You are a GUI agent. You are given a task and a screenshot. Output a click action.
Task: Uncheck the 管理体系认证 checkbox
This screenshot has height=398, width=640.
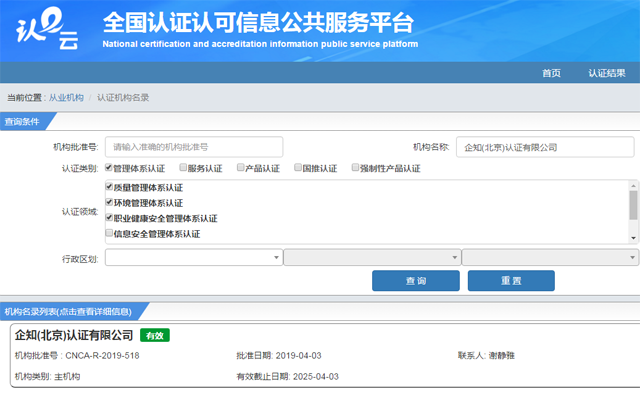(x=109, y=167)
